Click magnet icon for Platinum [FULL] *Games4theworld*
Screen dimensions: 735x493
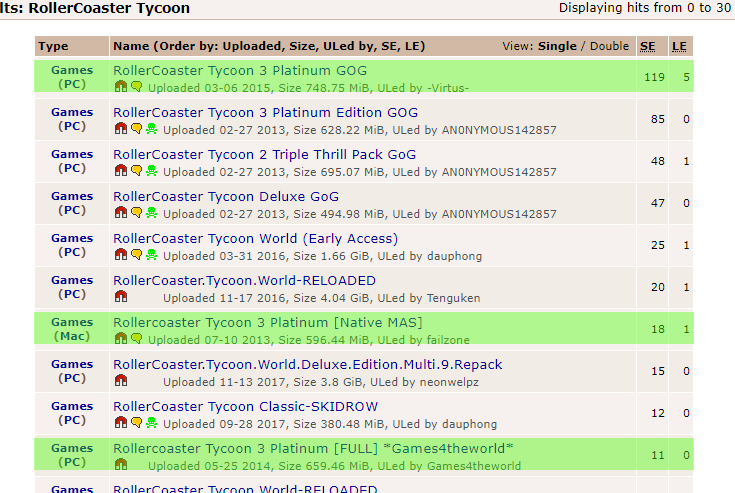[121, 464]
